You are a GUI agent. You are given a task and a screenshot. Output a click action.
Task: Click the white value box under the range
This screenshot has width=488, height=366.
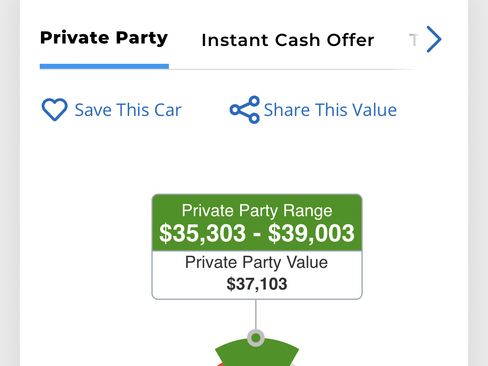257,275
